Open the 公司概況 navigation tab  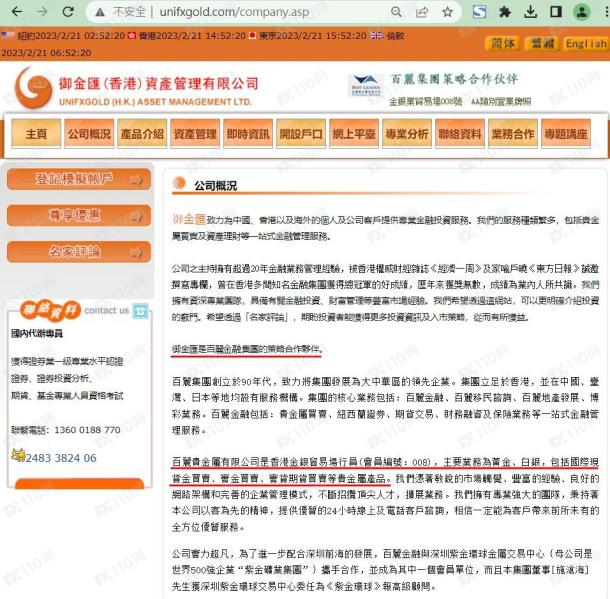pos(89,133)
